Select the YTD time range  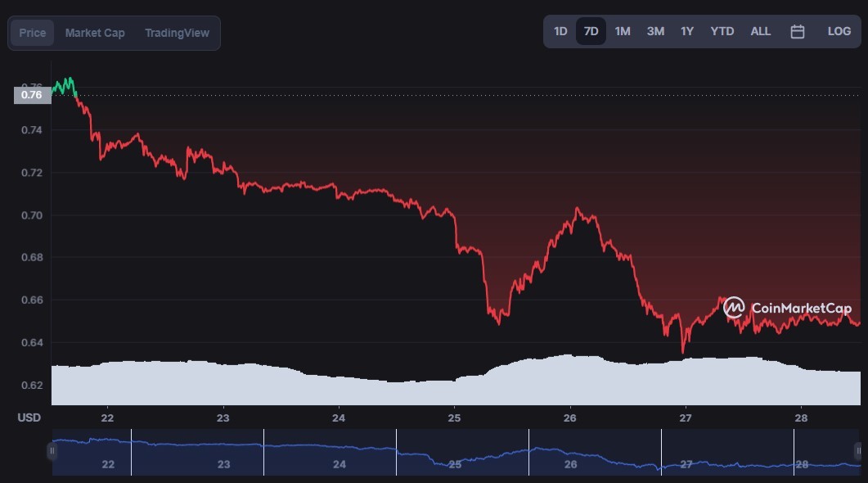click(x=722, y=32)
